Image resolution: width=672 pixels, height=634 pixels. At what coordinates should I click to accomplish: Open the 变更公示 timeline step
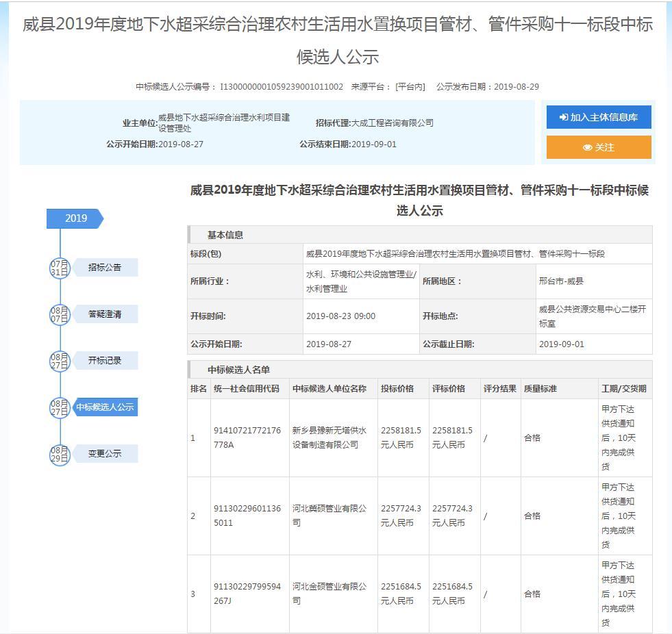click(x=105, y=454)
